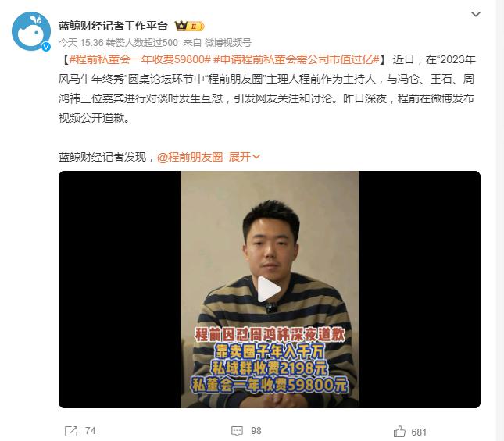Like the post with thumbs-up icon
Image resolution: width=504 pixels, height=441 pixels.
[x=399, y=432]
